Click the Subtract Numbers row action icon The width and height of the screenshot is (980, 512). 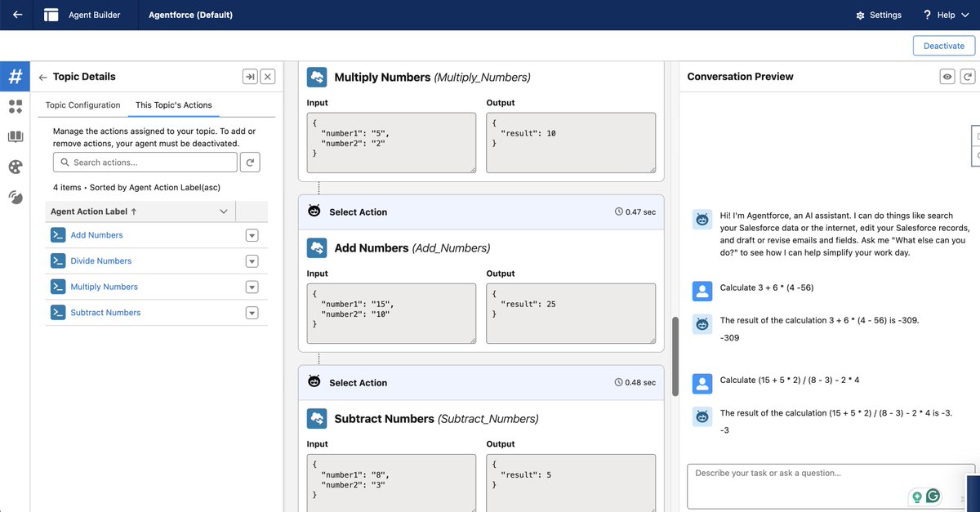pos(57,313)
